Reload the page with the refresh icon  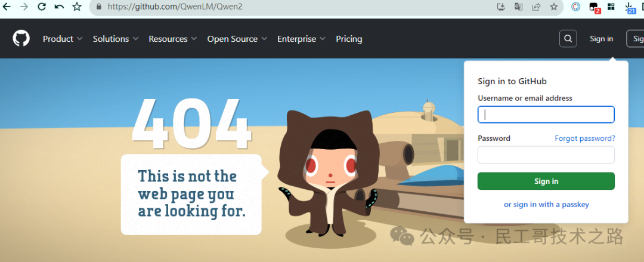point(42,7)
